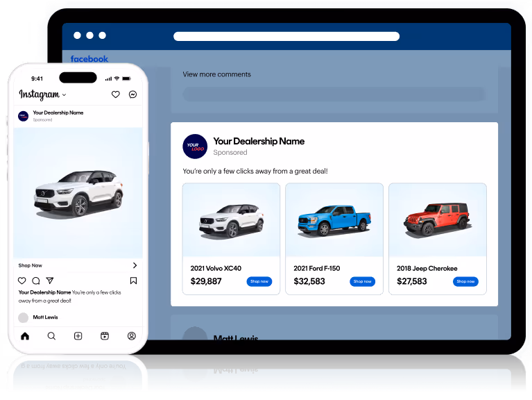Screen dimensions: 532x400
Task: Open Instagram Search tab icon
Action: 51,336
